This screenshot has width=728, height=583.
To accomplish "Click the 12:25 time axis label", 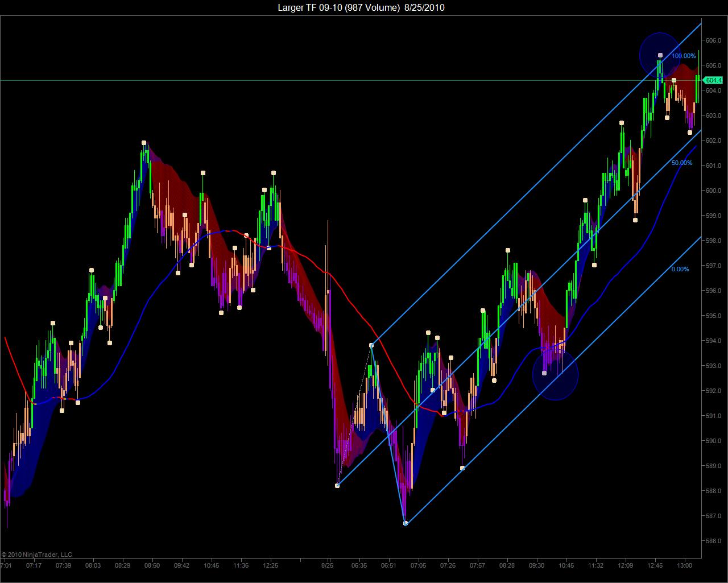I will pyautogui.click(x=270, y=565).
